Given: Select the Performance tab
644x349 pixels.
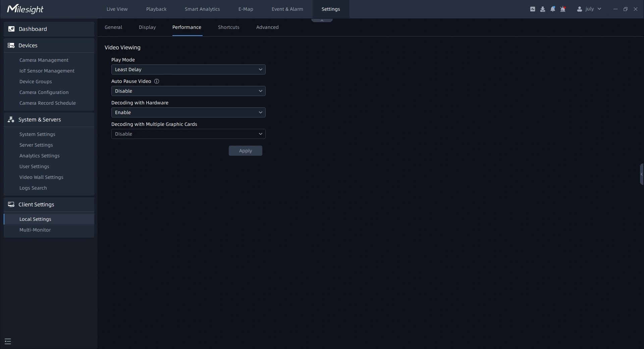Looking at the screenshot, I should pyautogui.click(x=187, y=27).
